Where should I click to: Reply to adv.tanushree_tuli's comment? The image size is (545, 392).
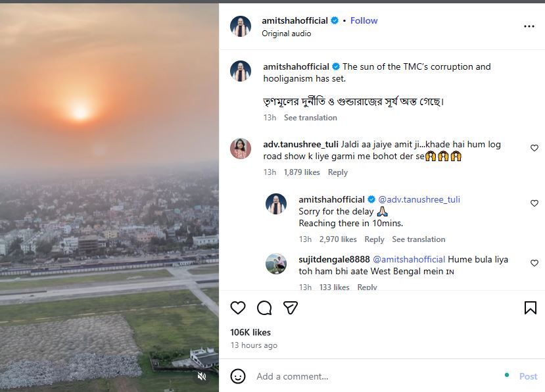coord(338,172)
